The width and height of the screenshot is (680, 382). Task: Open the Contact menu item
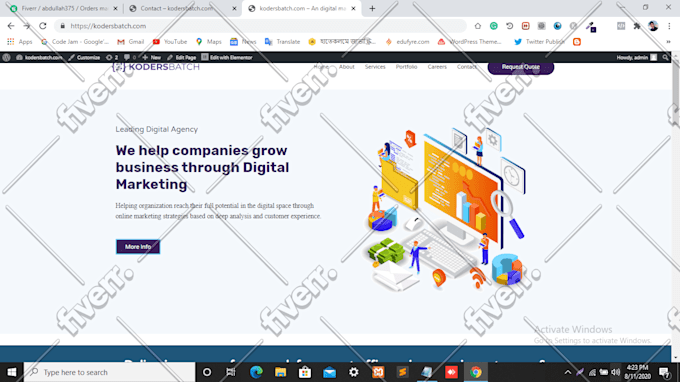[467, 67]
